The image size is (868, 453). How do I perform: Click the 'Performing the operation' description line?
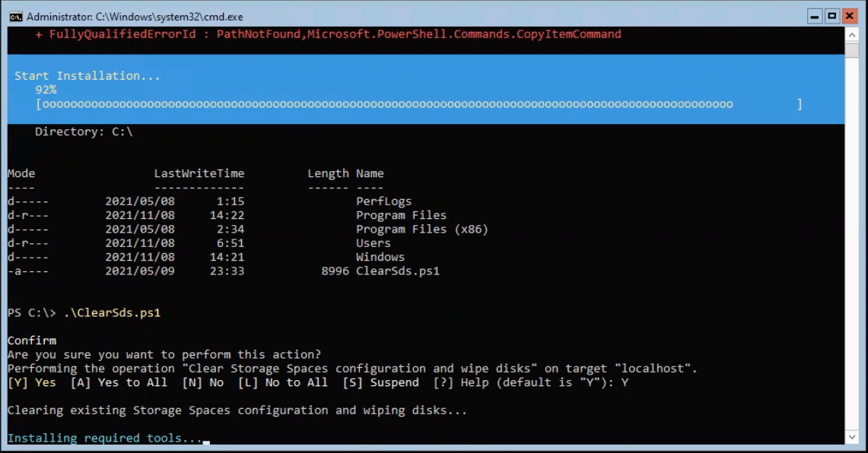click(352, 369)
